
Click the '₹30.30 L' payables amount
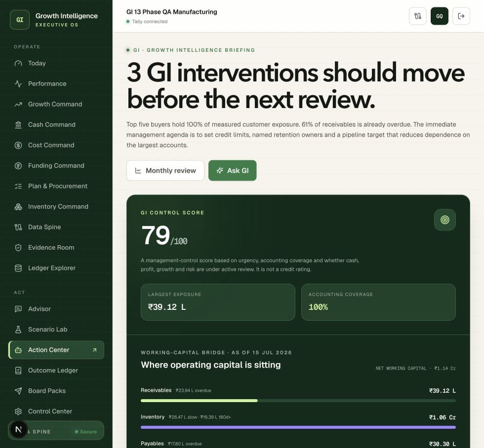pos(443,444)
